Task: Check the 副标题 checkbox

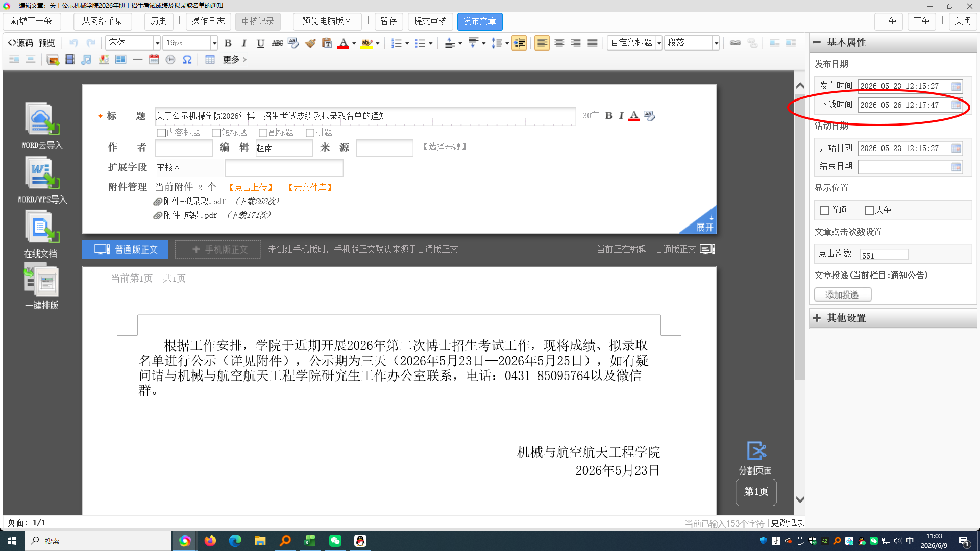Action: coord(263,133)
